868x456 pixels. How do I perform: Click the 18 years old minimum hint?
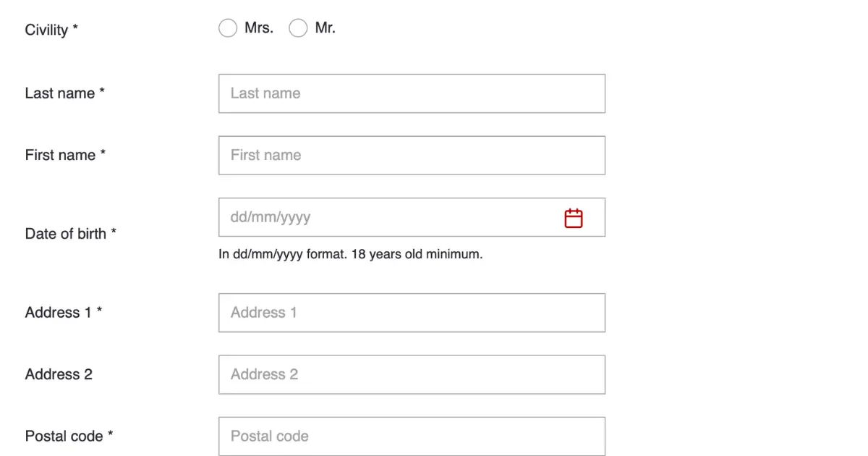point(417,255)
